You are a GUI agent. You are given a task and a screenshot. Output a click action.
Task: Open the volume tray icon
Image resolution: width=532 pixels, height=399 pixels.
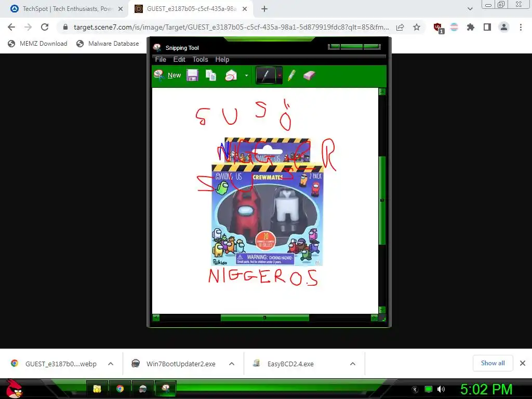point(441,389)
